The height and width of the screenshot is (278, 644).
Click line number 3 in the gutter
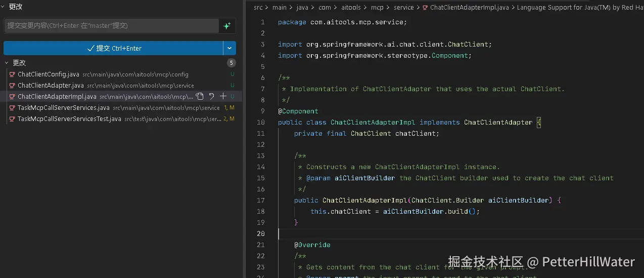tap(262, 45)
